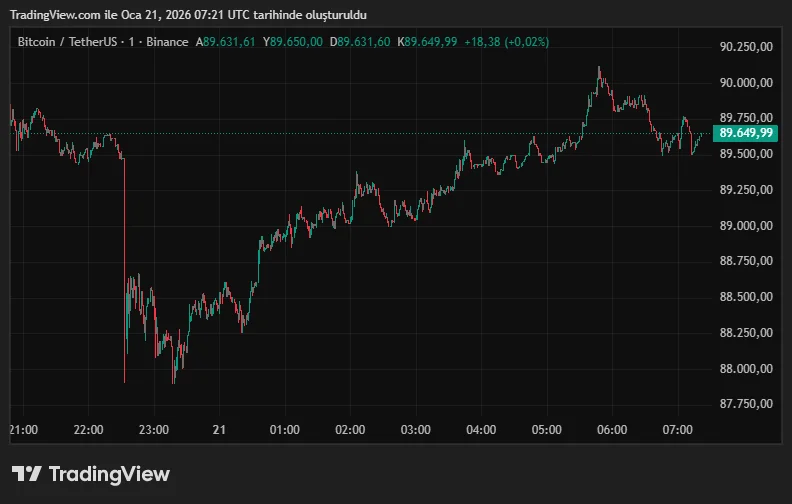Click the 88.250,00 price axis label
This screenshot has height=504, width=792.
coord(746,333)
